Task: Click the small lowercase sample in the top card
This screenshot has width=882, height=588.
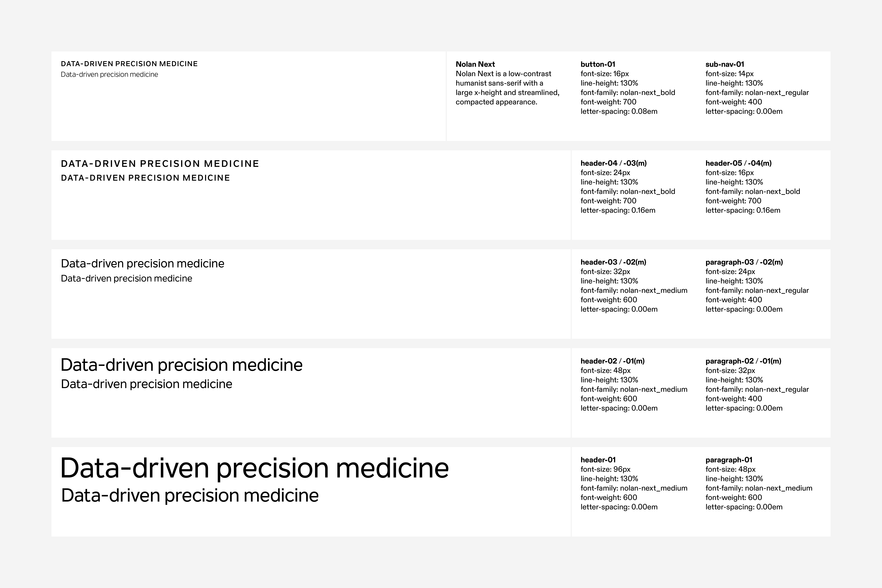Action: coord(109,75)
